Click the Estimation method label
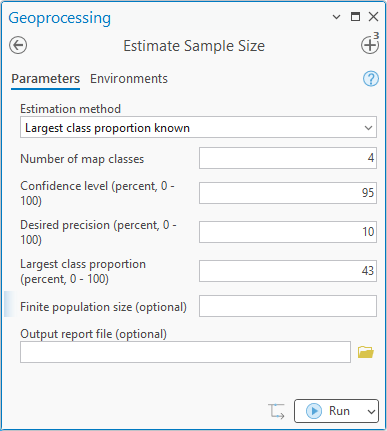The width and height of the screenshot is (387, 431). [70, 109]
